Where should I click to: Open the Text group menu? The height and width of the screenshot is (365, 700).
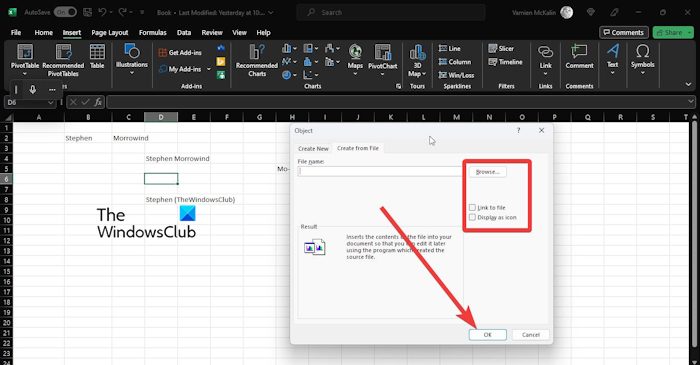[612, 59]
